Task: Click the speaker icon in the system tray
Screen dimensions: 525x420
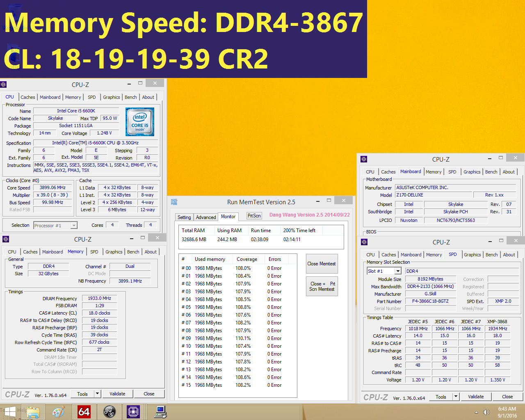Action: [486, 411]
